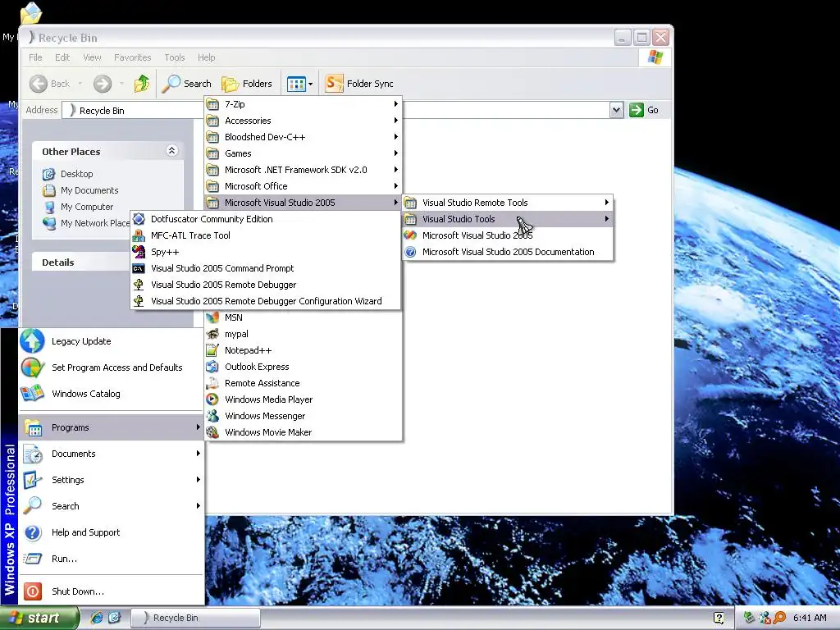Expand the Games submenu
This screenshot has width=840, height=630.
pos(304,153)
